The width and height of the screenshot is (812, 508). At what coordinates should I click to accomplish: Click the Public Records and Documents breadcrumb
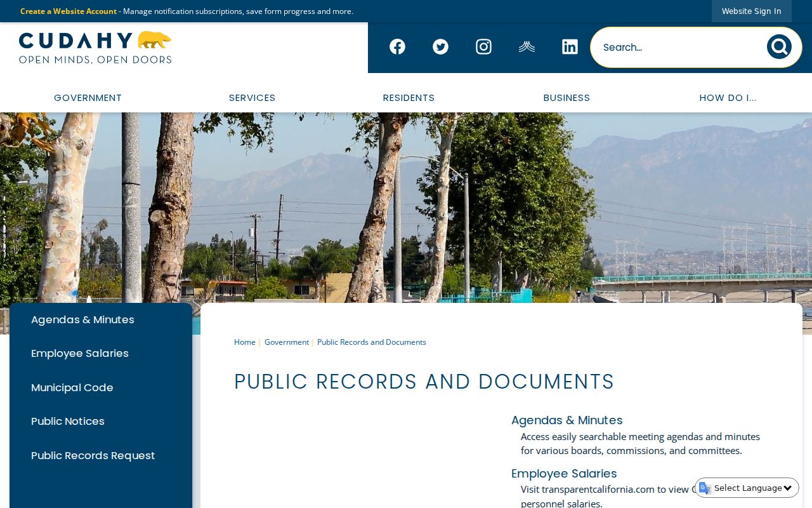coord(372,342)
